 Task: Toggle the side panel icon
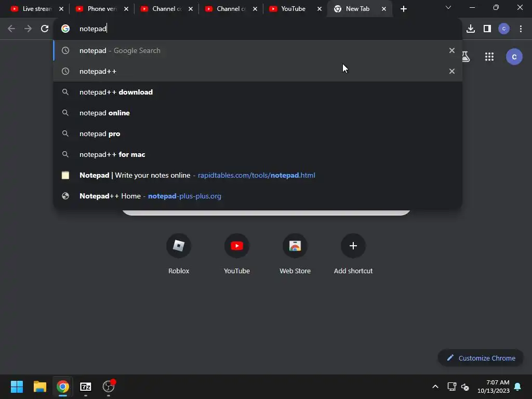point(487,29)
